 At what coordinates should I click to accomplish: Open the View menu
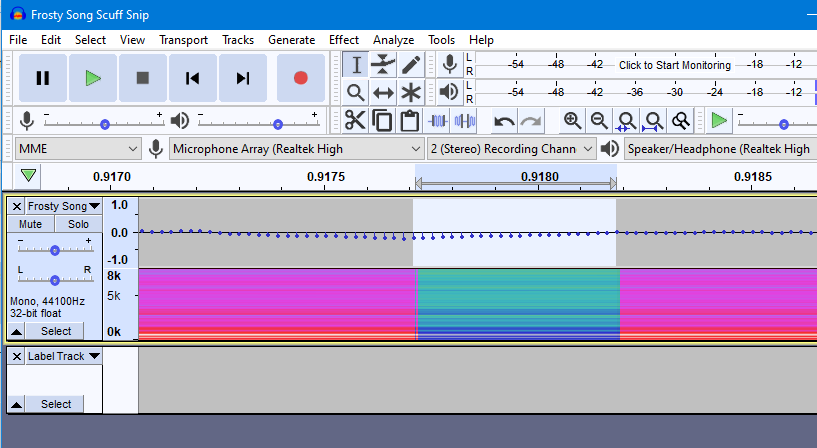132,40
